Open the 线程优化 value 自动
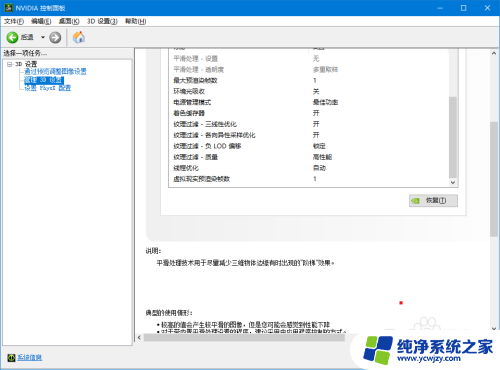The height and width of the screenshot is (370, 500). (319, 168)
